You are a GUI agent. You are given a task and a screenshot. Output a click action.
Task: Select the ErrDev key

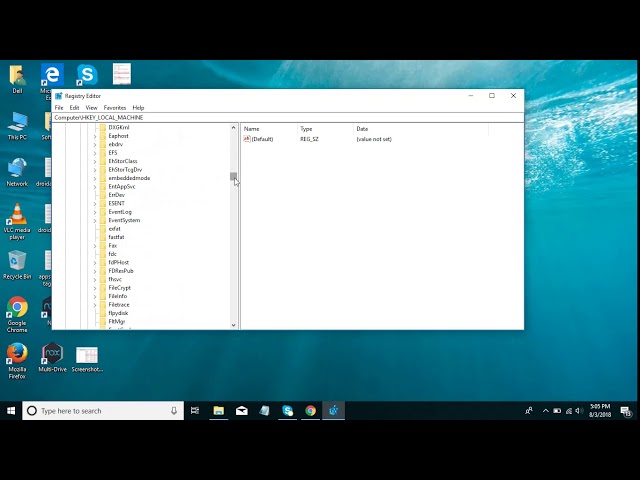point(117,195)
